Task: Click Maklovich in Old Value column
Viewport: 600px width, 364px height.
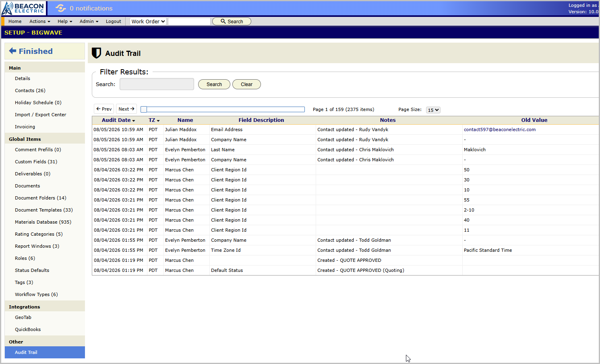Action: [475, 150]
